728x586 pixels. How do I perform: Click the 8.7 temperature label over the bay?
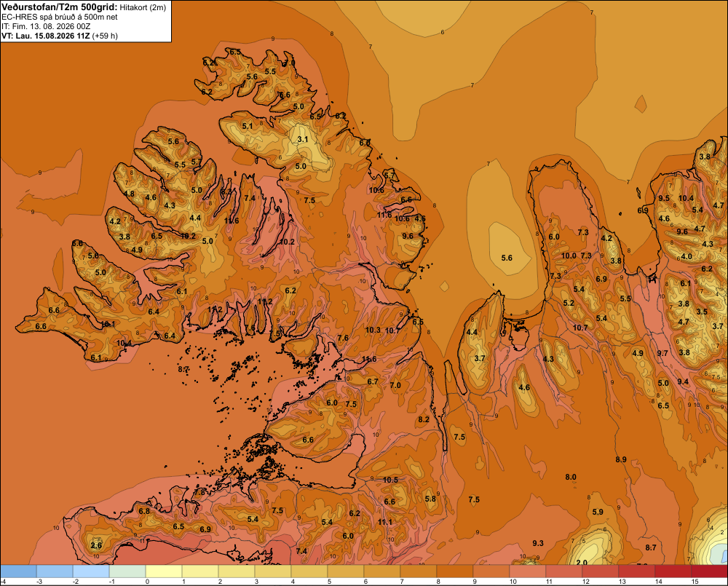(183, 370)
